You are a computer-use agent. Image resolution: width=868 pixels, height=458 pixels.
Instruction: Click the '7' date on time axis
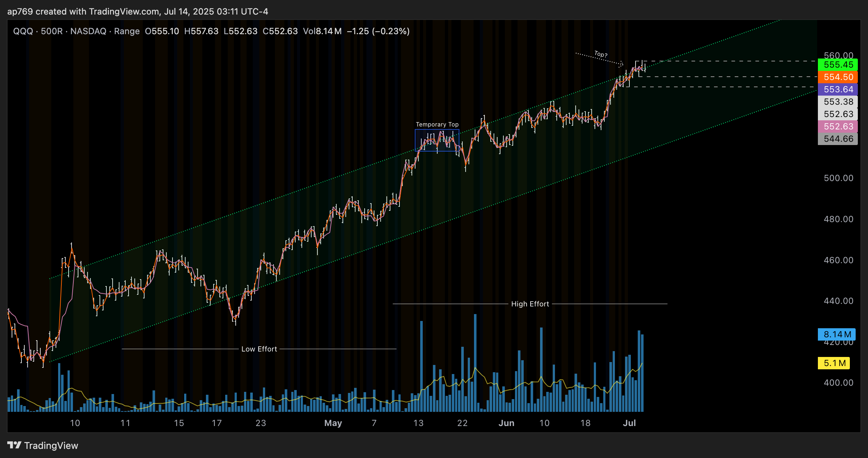click(x=374, y=423)
